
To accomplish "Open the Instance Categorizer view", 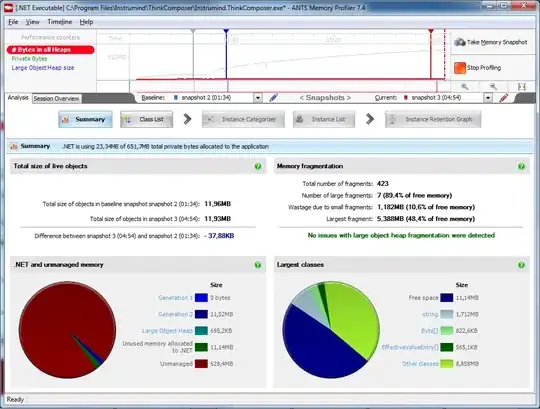I will pos(243,119).
